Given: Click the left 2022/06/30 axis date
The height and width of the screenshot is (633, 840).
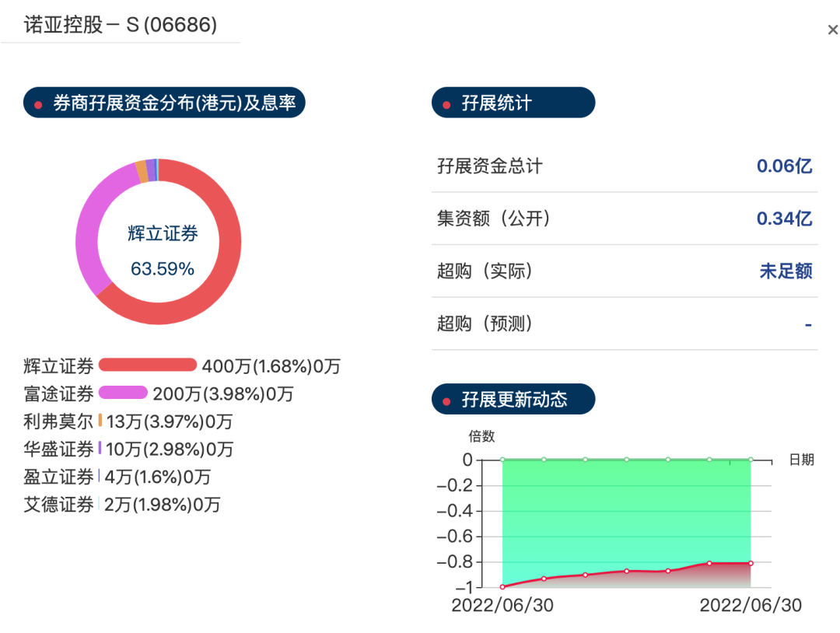Looking at the screenshot, I should 502,605.
